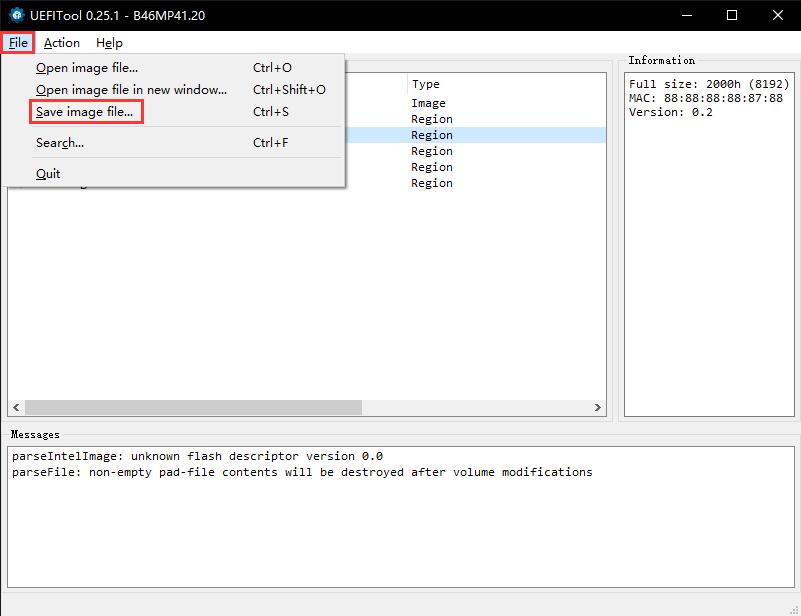Click Save image file... menu entry

(85, 112)
